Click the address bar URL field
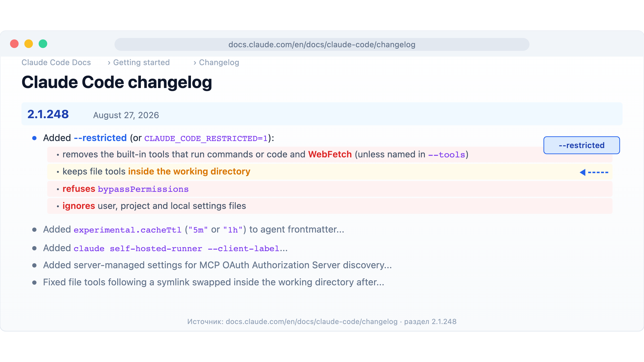Viewport: 644px width, 362px height. point(322,44)
